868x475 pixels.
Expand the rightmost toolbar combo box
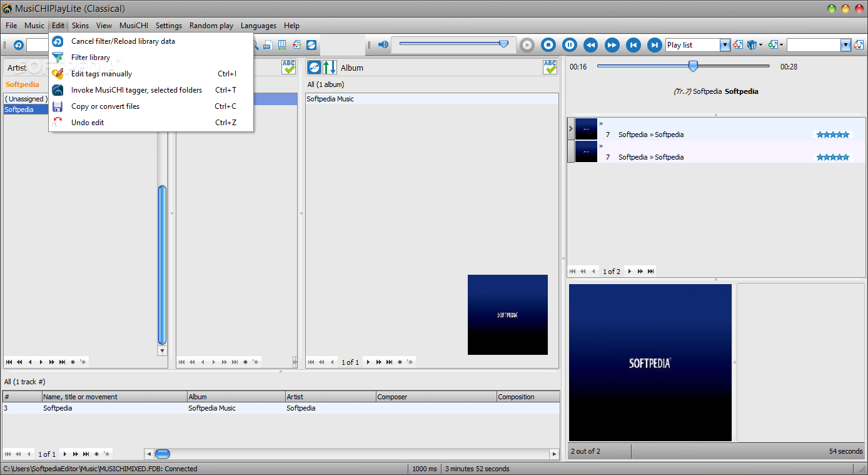846,45
